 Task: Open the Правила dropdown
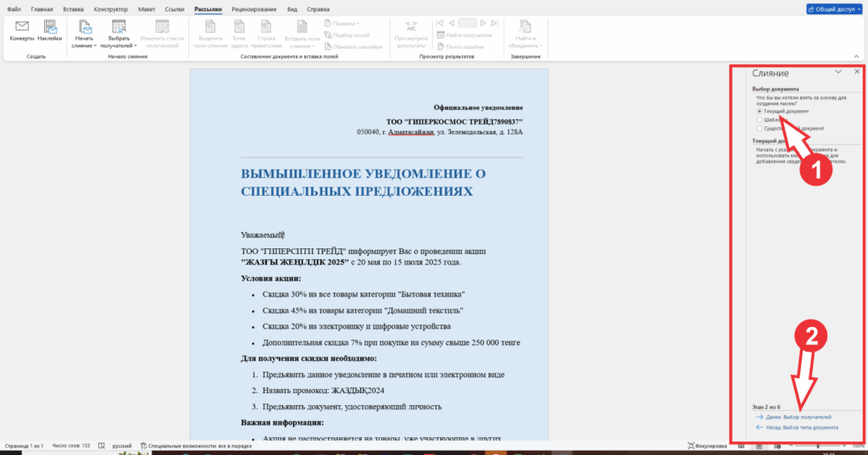point(342,23)
